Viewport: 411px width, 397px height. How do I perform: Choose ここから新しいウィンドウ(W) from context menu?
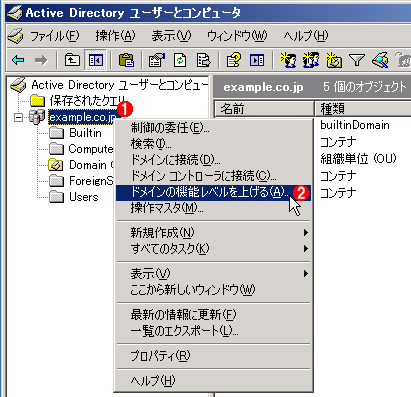tap(213, 290)
